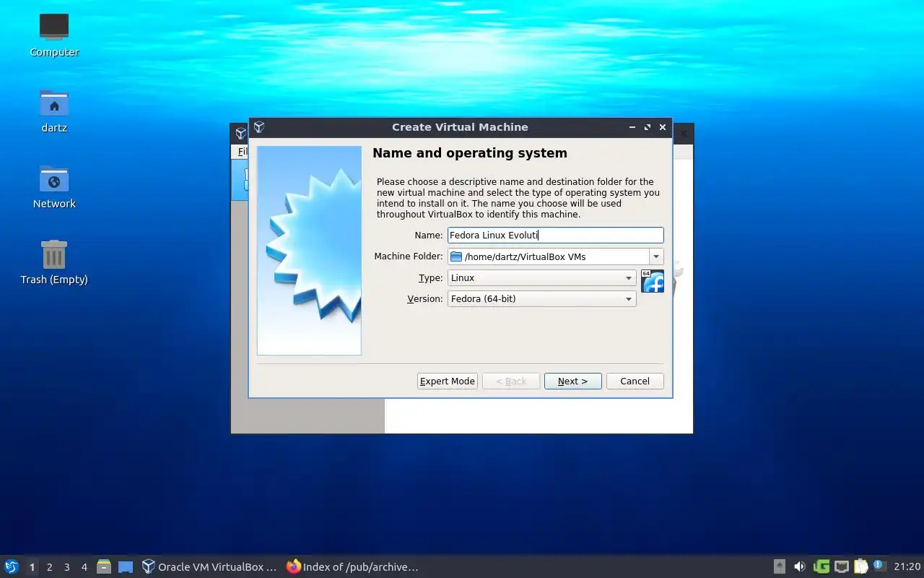Activate the Firefox Index of /pub/archive taskbar entry
924x578 pixels.
tap(353, 567)
